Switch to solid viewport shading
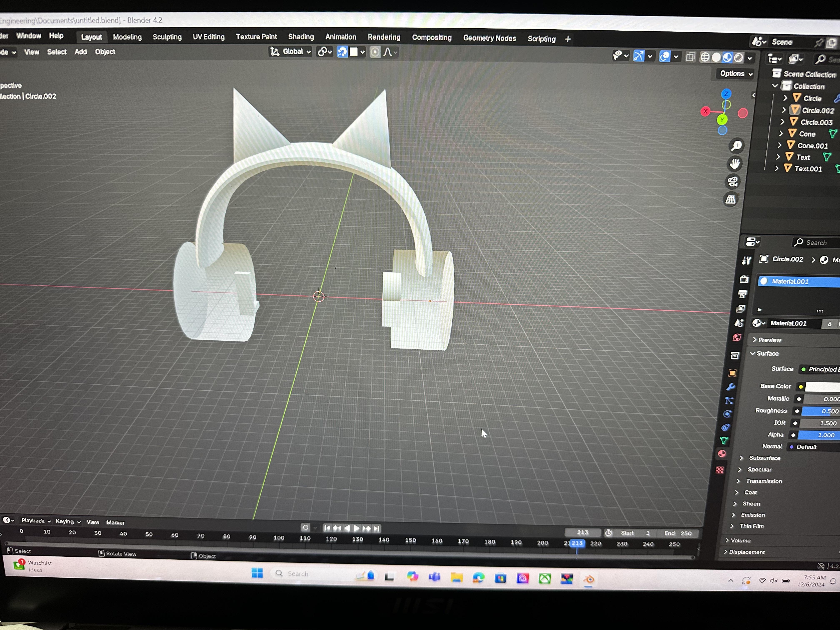The width and height of the screenshot is (840, 630). pos(716,57)
